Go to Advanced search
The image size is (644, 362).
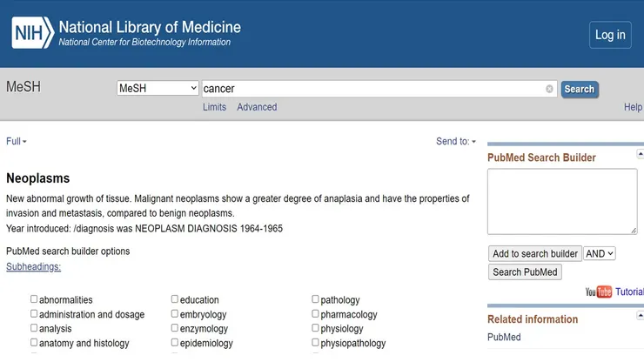coord(257,107)
